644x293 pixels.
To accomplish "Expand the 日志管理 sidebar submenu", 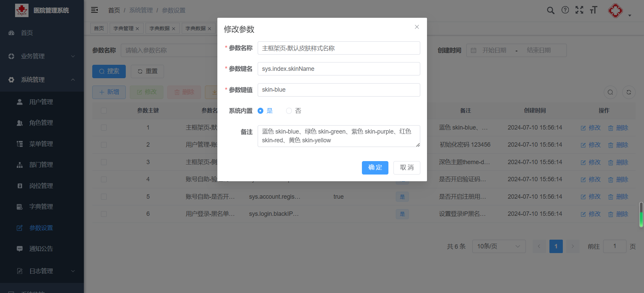I will click(42, 271).
